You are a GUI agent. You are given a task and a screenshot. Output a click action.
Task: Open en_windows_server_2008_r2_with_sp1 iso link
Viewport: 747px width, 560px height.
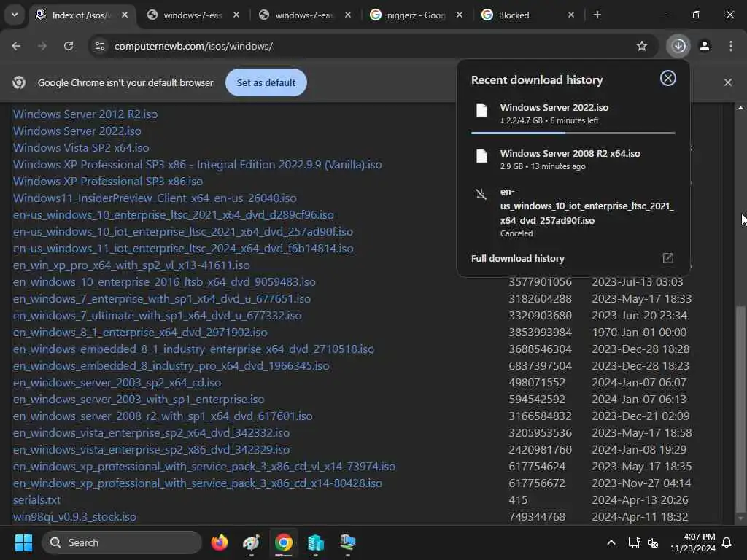pos(163,416)
